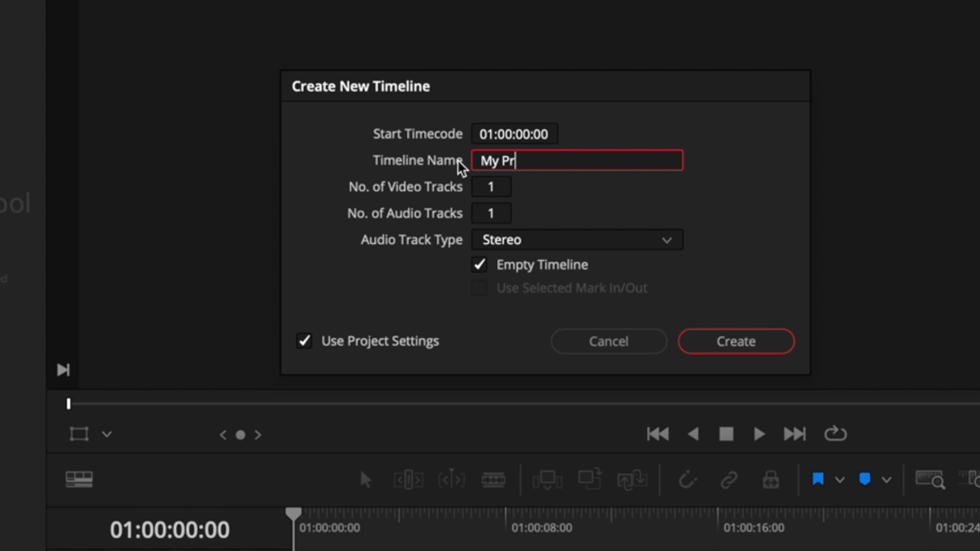980x551 pixels.
Task: Click the viewer scrubber bar playhead
Action: point(68,403)
